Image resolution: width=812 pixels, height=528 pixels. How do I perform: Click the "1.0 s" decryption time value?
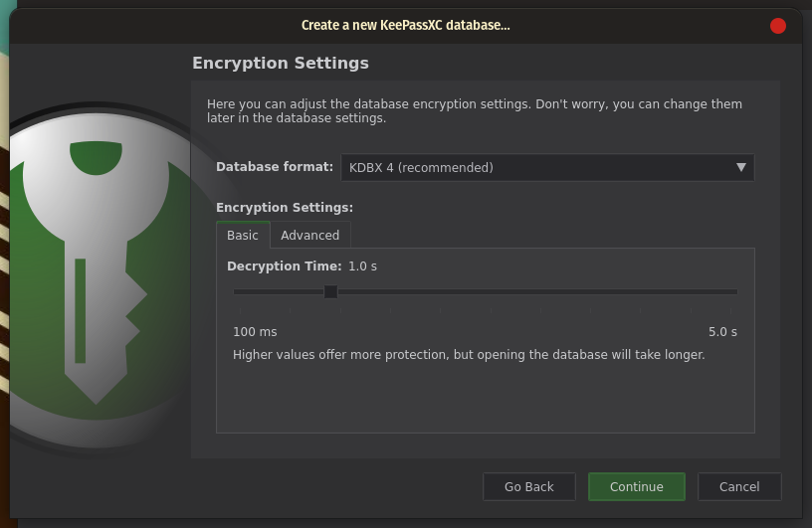click(362, 266)
